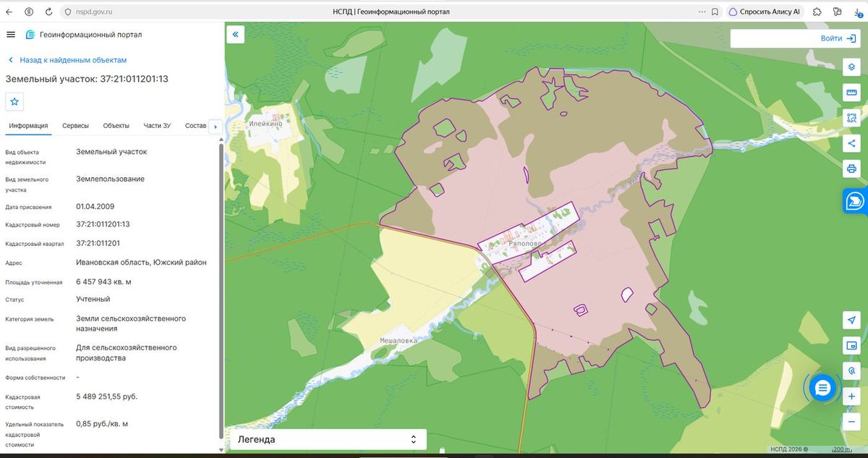This screenshot has width=868, height=458.
Task: Click the Геоинформационный портал logo link
Action: pos(83,34)
